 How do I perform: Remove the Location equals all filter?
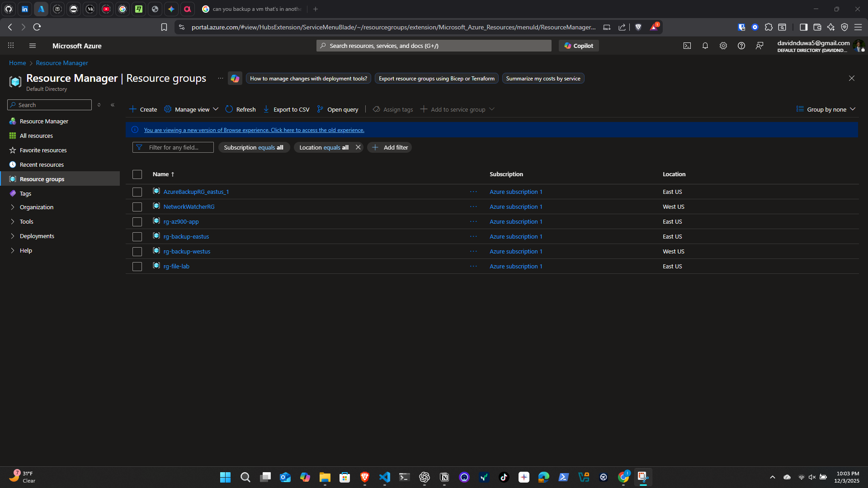click(x=358, y=147)
